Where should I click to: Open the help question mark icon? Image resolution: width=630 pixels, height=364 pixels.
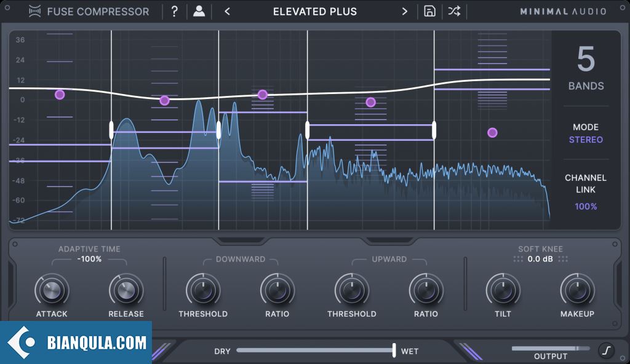174,11
